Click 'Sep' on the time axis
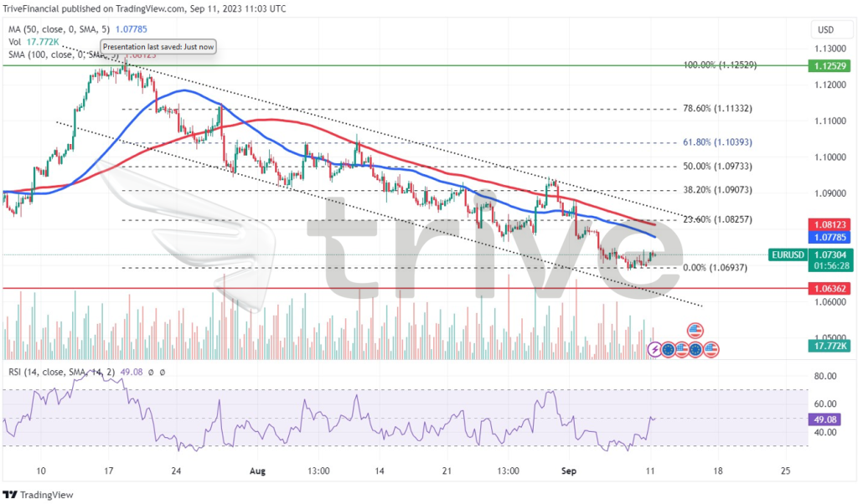 click(x=569, y=471)
